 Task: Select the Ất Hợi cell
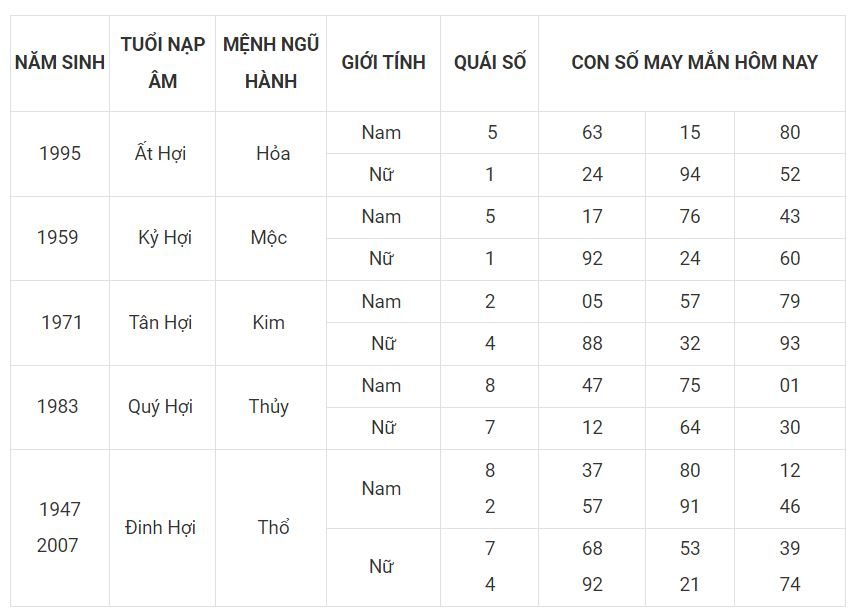click(x=162, y=154)
